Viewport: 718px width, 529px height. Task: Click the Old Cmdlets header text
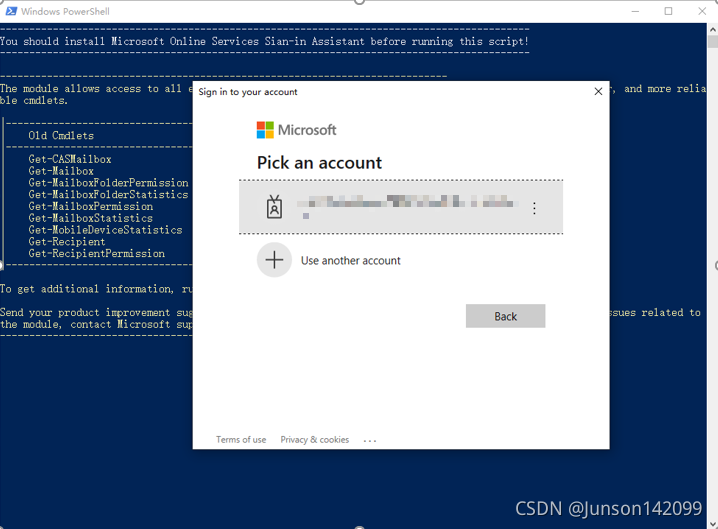pos(61,136)
